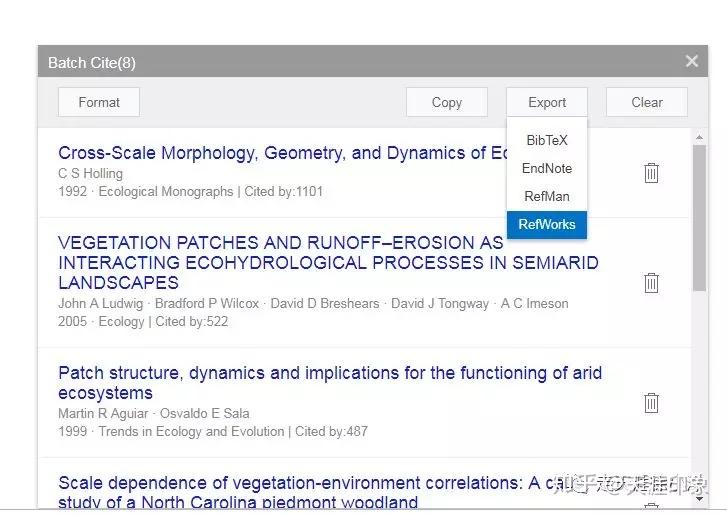Image resolution: width=727 pixels, height=515 pixels.
Task: Select EndNote from the export menu
Action: [x=547, y=168]
